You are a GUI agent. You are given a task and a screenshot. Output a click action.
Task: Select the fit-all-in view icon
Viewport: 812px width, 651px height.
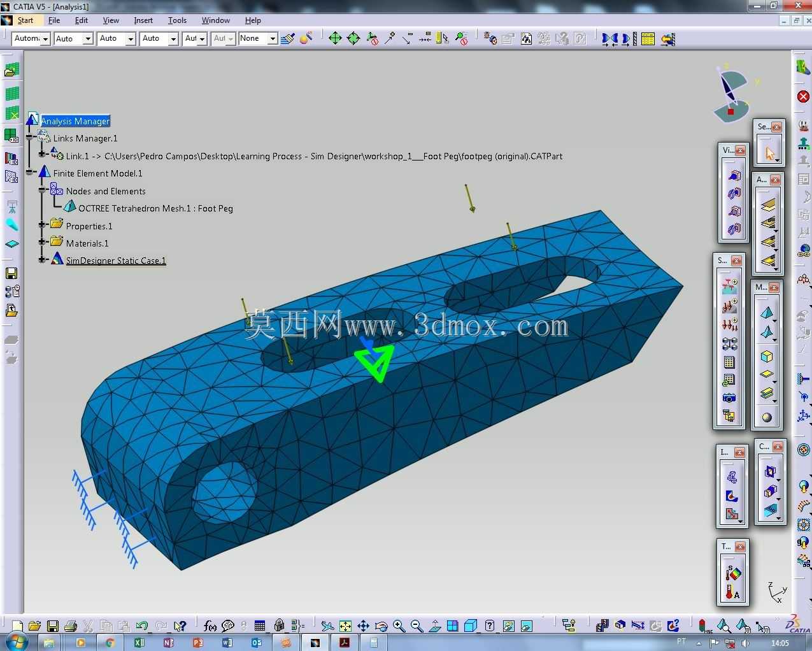(345, 626)
